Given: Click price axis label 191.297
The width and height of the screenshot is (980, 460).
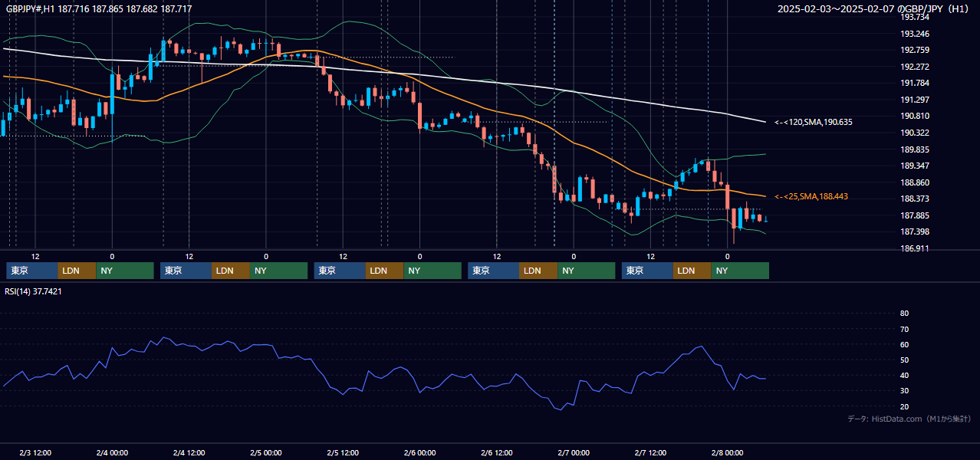Looking at the screenshot, I should [915, 100].
